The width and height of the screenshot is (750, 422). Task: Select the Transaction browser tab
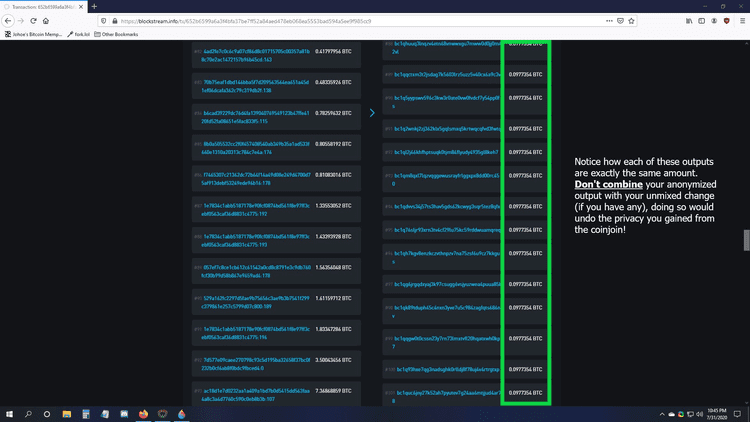[x=44, y=7]
